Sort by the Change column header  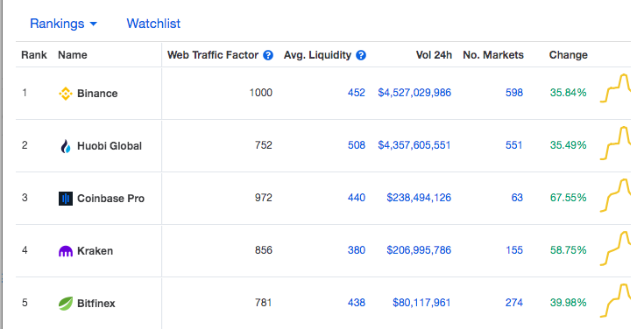[x=569, y=55]
